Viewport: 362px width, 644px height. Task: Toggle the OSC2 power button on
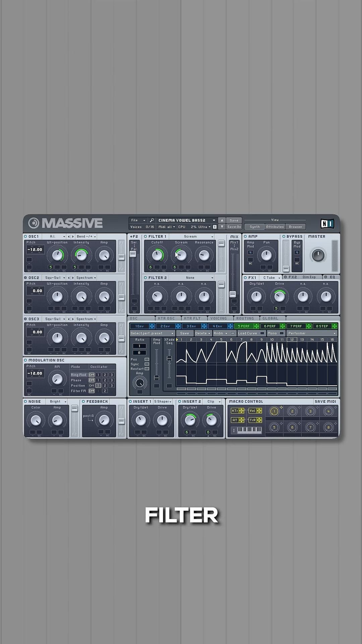[25, 278]
